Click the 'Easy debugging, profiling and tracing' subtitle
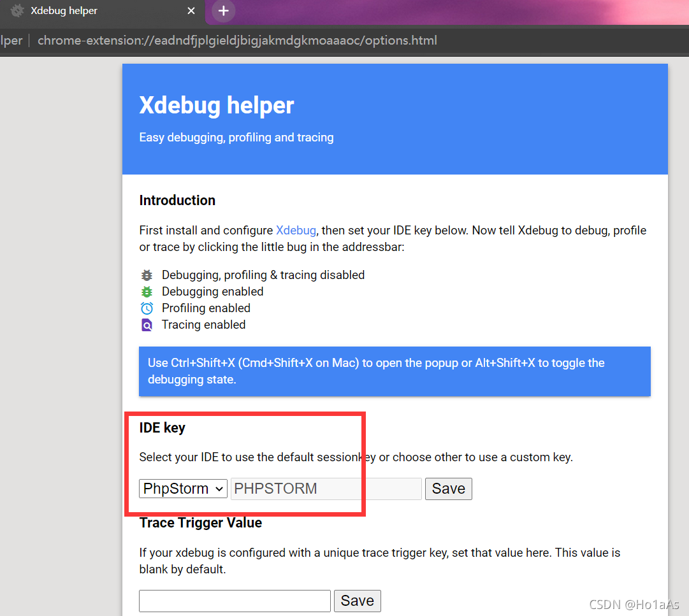Viewport: 689px width, 616px height. pos(236,138)
